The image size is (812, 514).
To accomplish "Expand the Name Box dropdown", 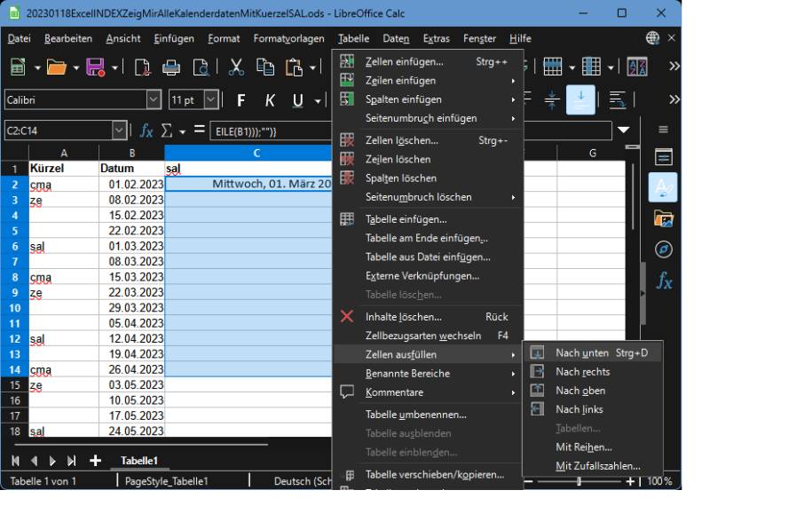I will (x=120, y=131).
